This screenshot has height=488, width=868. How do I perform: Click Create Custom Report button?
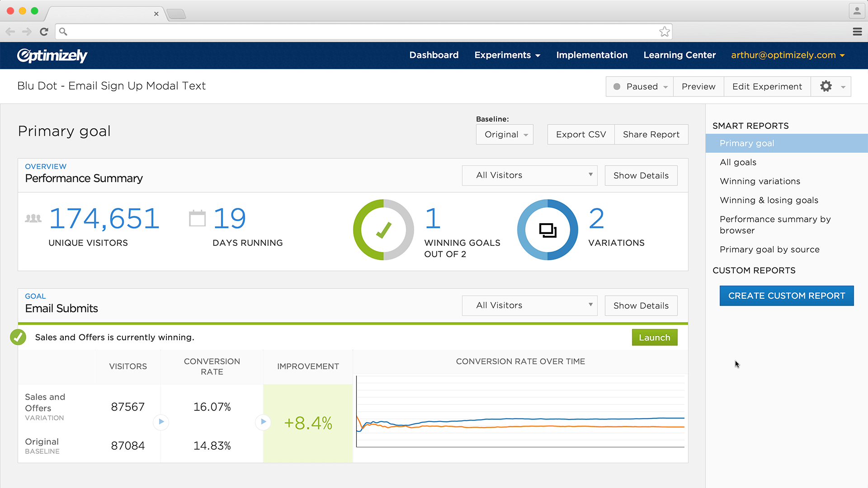(x=786, y=296)
